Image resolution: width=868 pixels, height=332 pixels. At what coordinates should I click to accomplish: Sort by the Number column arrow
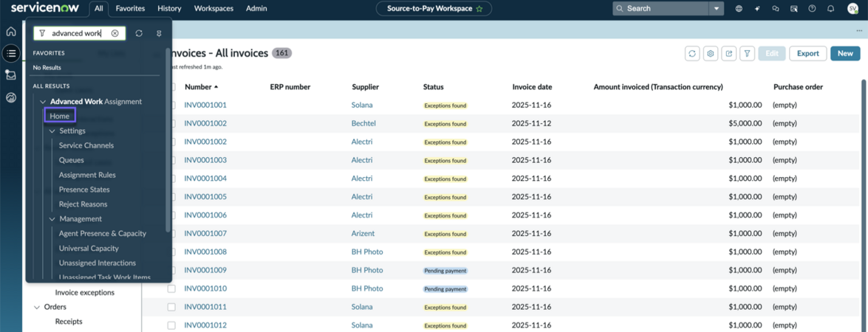click(x=216, y=87)
